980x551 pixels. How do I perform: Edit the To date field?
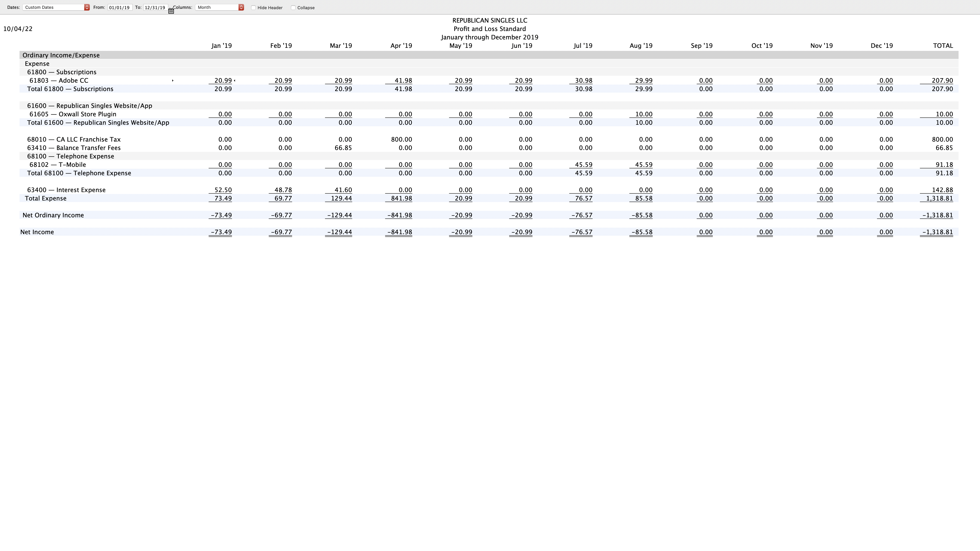[x=156, y=8]
